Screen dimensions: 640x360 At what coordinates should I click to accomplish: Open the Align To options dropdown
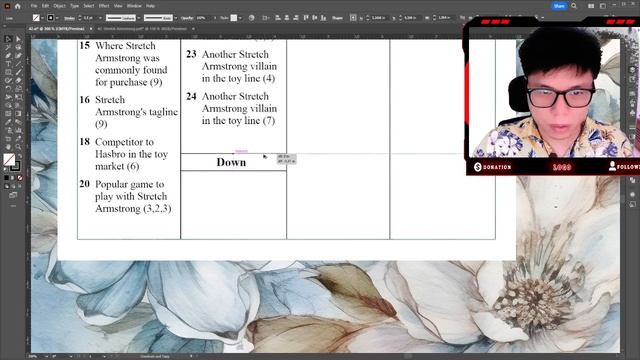pos(269,18)
